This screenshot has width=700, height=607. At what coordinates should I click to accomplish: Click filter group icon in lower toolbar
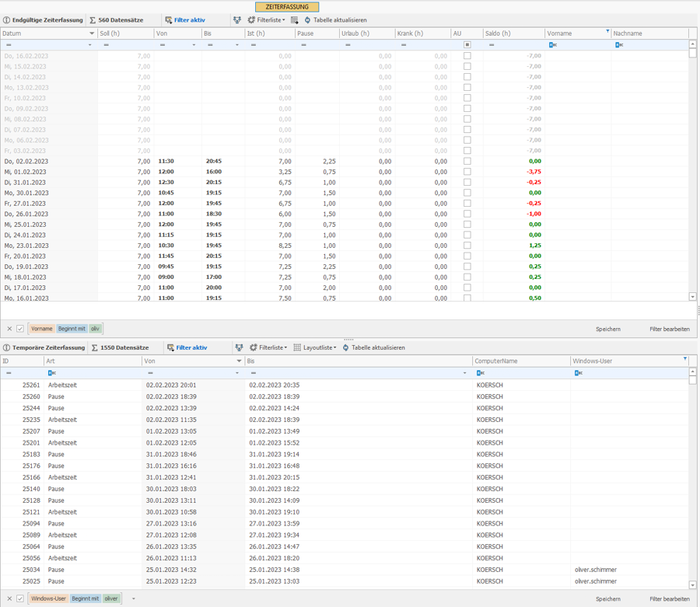click(x=240, y=347)
